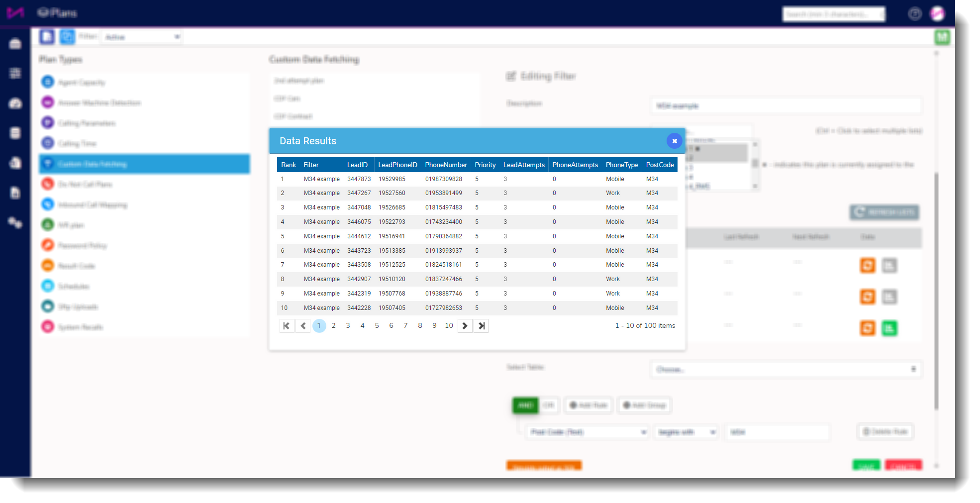Click the Password Policy icon
This screenshot has width=980, height=503.
48,245
